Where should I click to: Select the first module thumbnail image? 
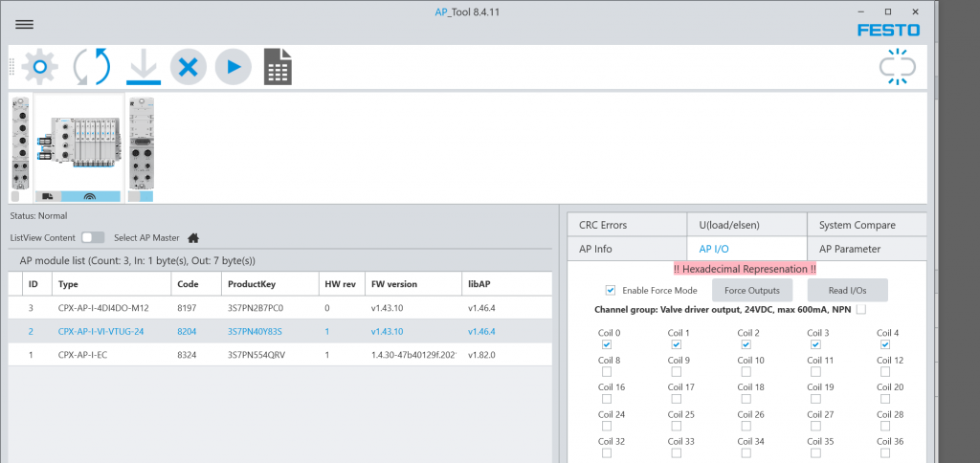tap(21, 143)
